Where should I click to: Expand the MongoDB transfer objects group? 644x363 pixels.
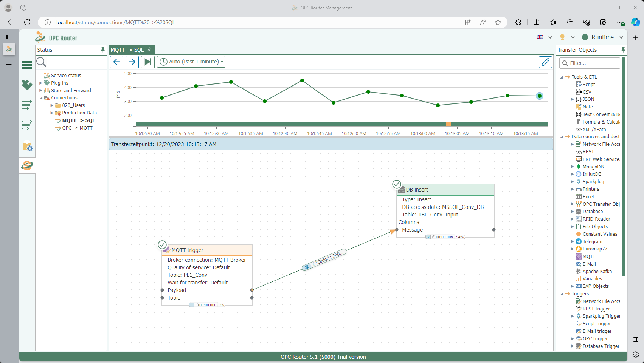point(572,167)
